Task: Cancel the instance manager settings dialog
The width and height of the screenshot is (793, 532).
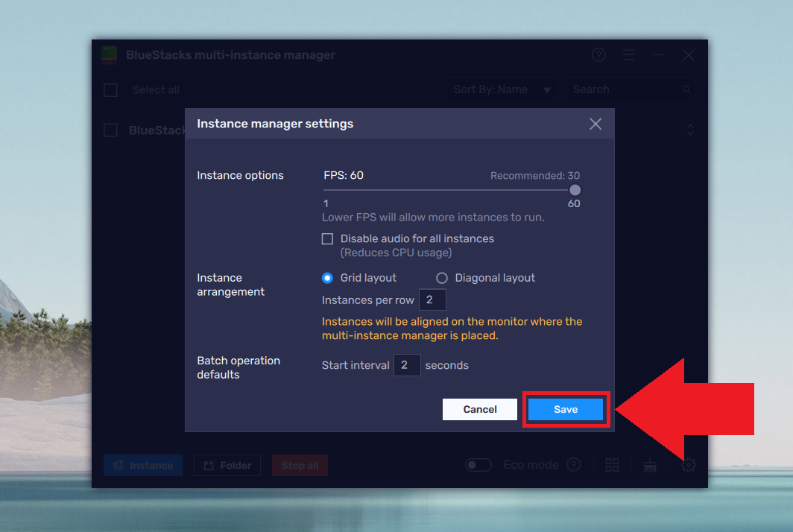Action: [x=479, y=409]
